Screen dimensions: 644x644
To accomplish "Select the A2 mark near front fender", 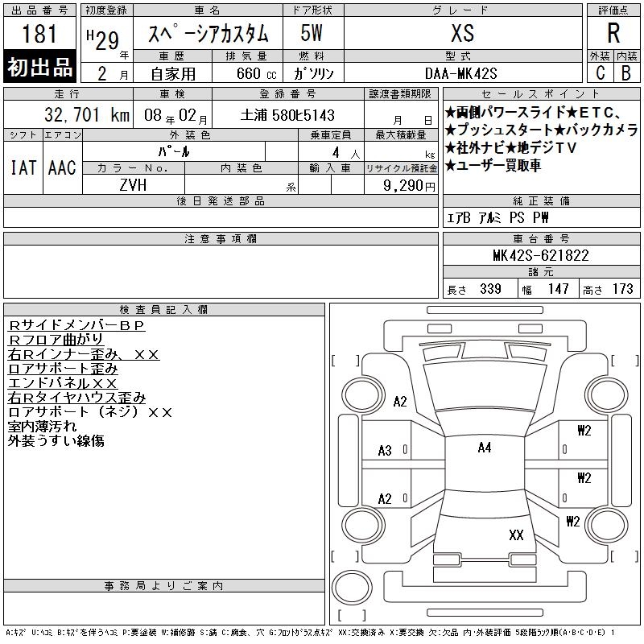I will coord(399,401).
